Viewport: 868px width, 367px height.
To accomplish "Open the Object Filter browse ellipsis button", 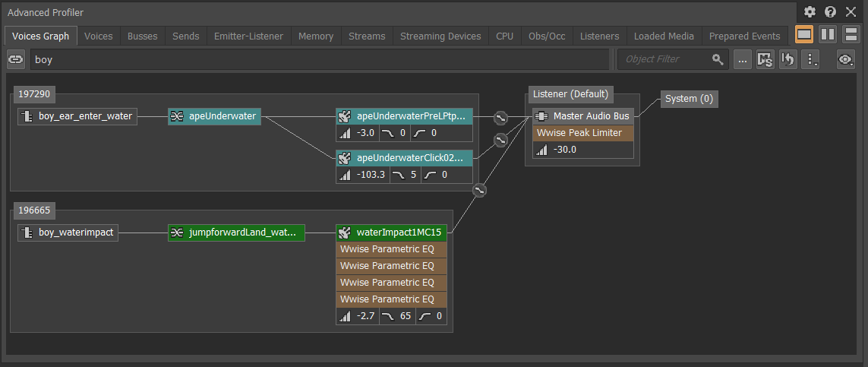I will (742, 59).
